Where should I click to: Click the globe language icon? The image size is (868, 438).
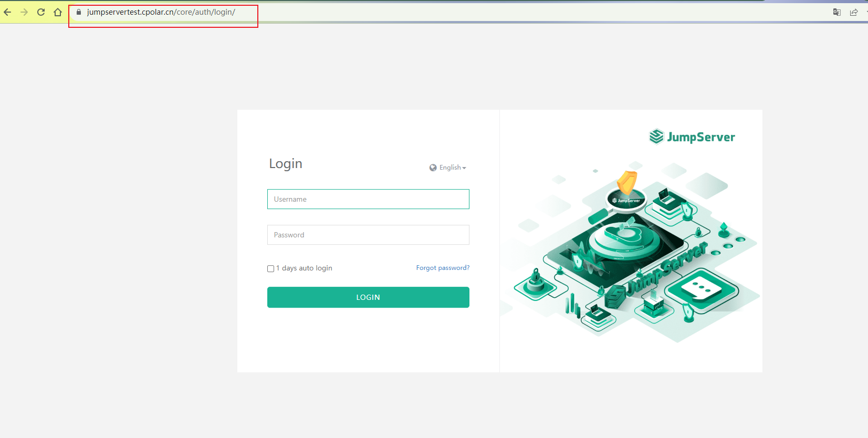pyautogui.click(x=433, y=168)
